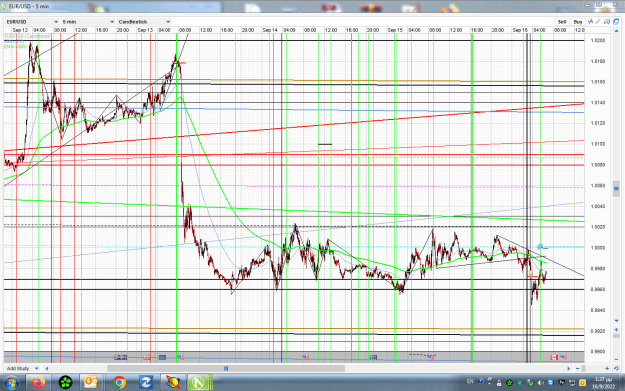Click the Buy button

click(578, 22)
